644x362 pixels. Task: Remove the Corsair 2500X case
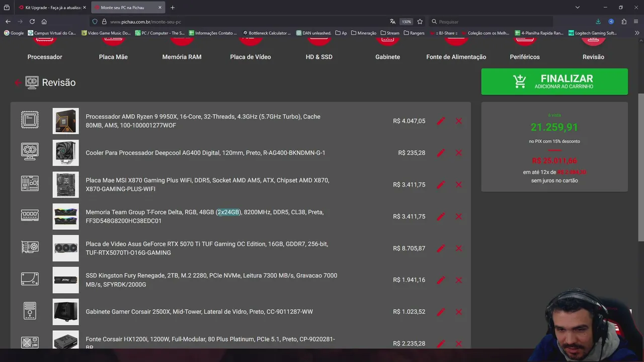click(x=459, y=312)
